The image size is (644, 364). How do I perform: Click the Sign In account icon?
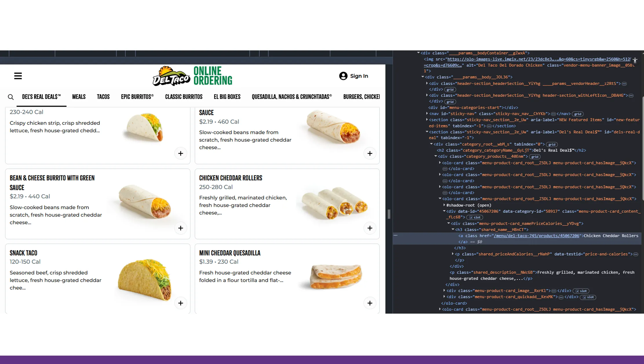click(343, 76)
